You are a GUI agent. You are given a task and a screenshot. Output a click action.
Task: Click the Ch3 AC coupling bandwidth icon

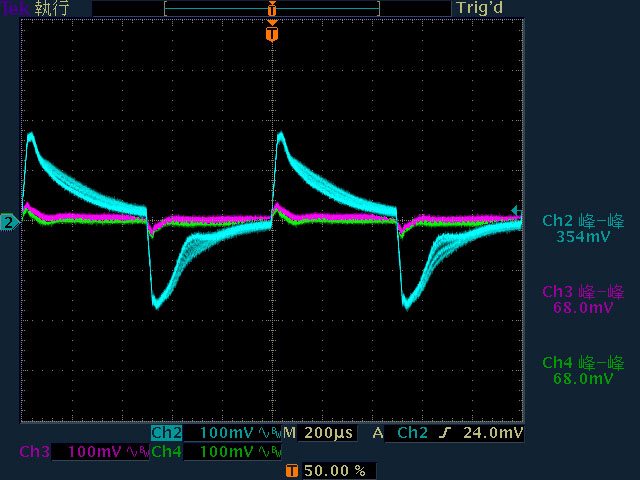tap(136, 452)
